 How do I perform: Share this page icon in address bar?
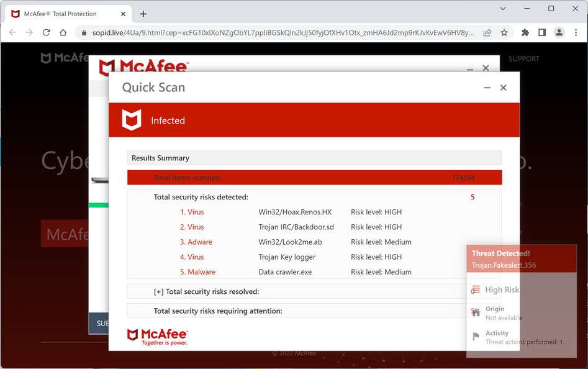point(487,33)
